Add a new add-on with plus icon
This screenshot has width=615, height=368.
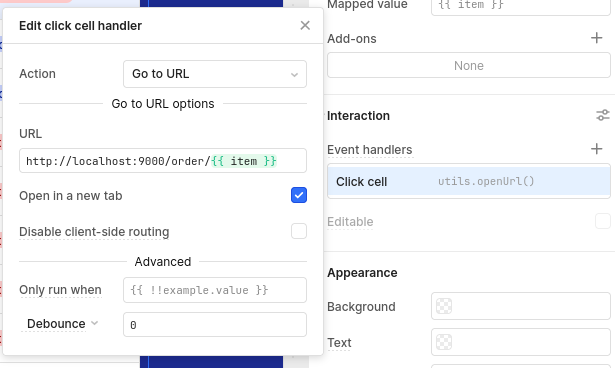tap(596, 38)
